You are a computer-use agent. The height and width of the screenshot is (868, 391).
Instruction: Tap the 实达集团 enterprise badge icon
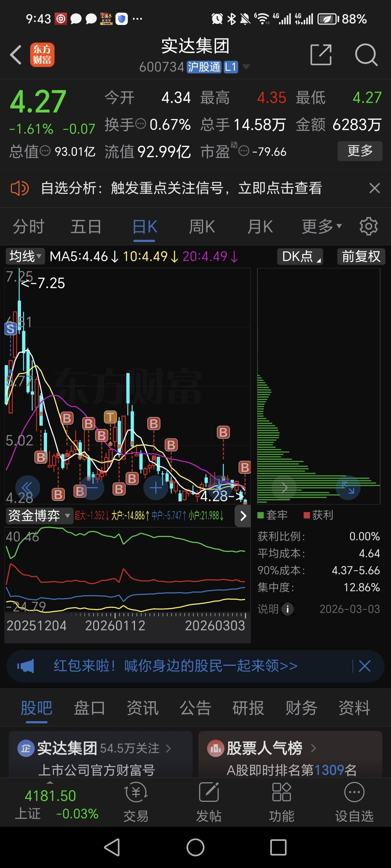26,748
